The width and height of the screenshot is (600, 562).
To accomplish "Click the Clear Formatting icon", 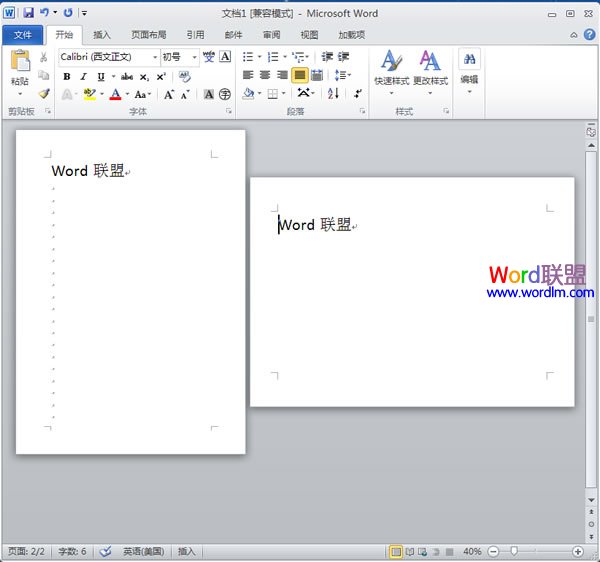I will click(x=184, y=77).
